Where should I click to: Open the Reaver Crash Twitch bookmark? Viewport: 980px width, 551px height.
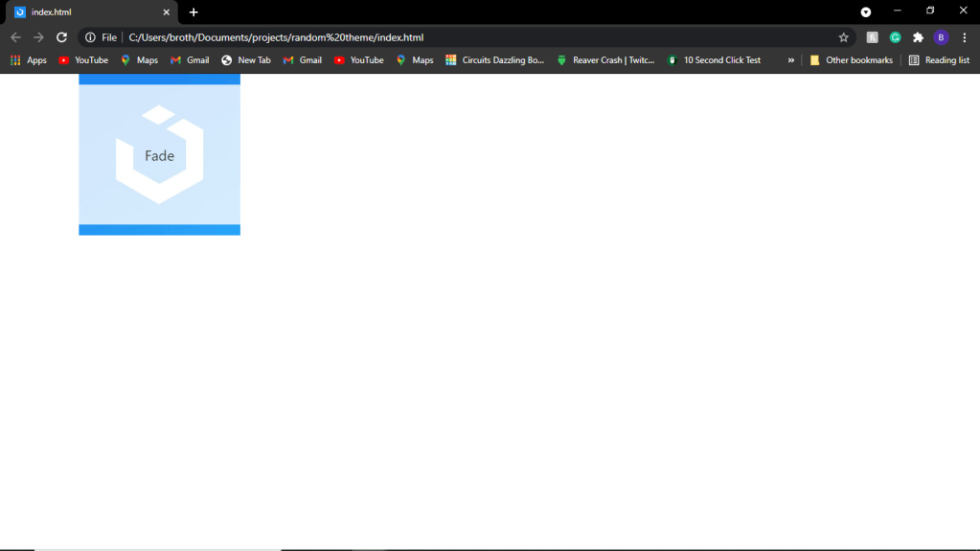pyautogui.click(x=605, y=60)
